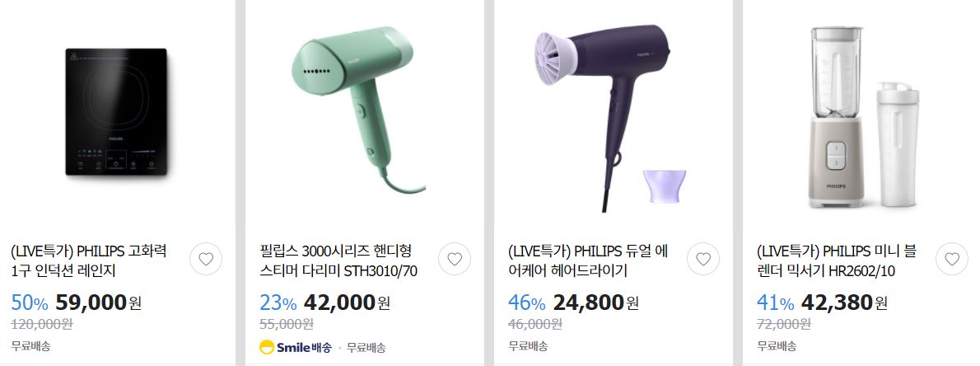Open the 고화력 1구 인덕션 레인지 title link
The image size is (980, 366).
[90, 260]
